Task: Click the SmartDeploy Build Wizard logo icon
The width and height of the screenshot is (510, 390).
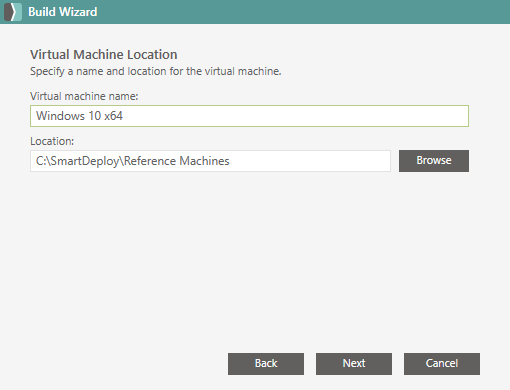Action: [13, 12]
